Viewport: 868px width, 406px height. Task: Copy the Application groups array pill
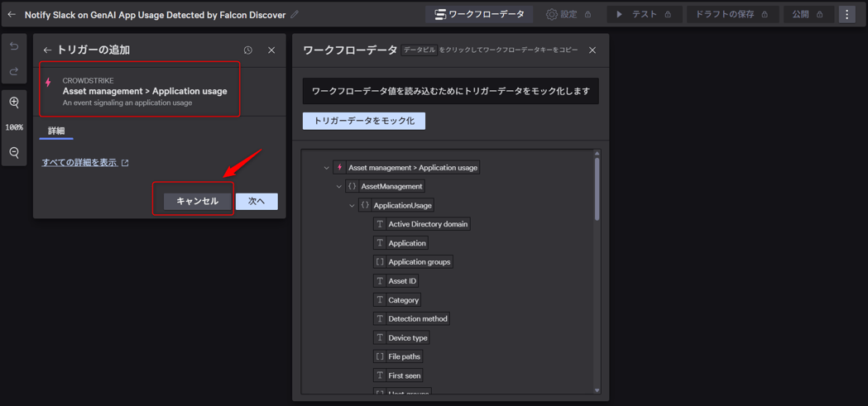pos(413,261)
